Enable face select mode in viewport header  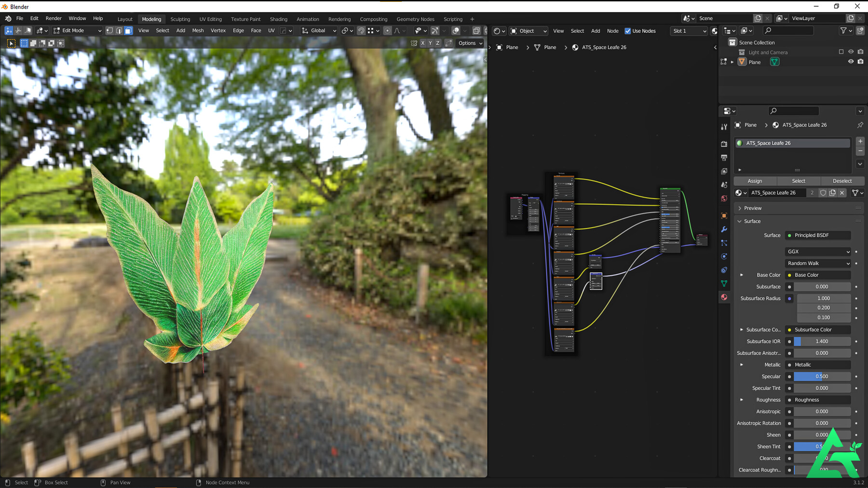tap(128, 30)
